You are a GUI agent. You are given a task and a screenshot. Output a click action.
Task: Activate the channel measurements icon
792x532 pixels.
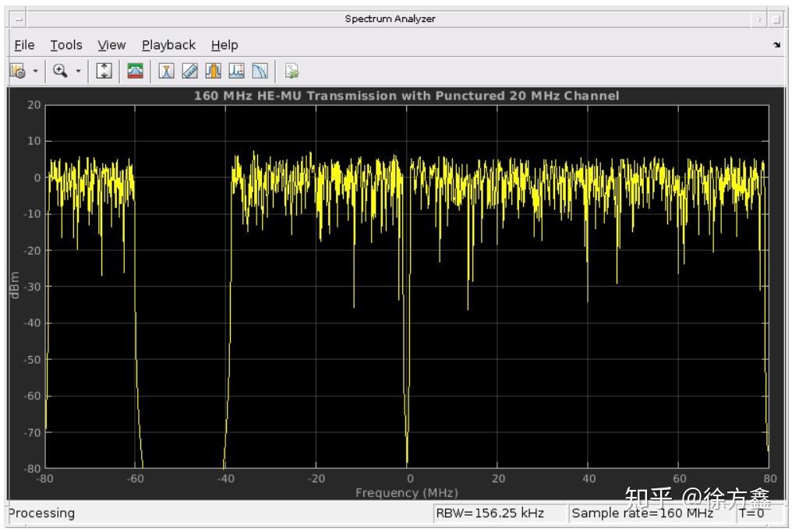(x=213, y=71)
